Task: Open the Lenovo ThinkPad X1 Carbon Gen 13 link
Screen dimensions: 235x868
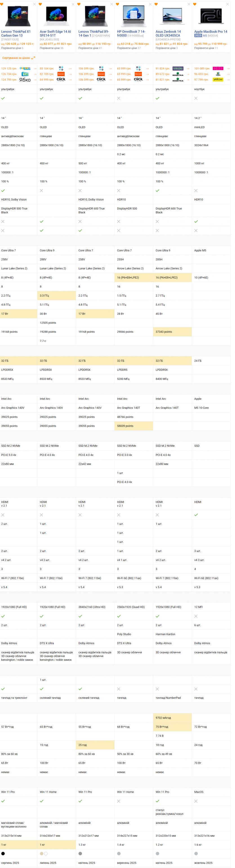Action: (x=16, y=33)
